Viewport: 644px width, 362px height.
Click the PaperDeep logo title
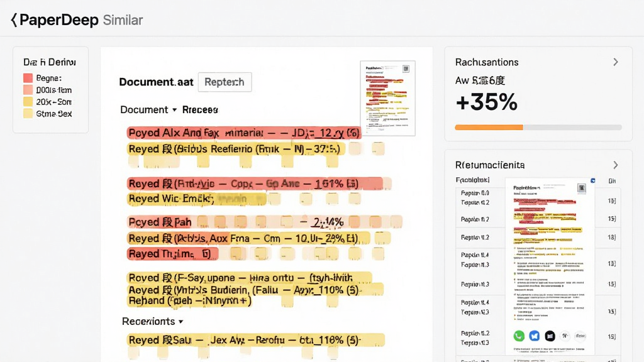[x=58, y=19]
